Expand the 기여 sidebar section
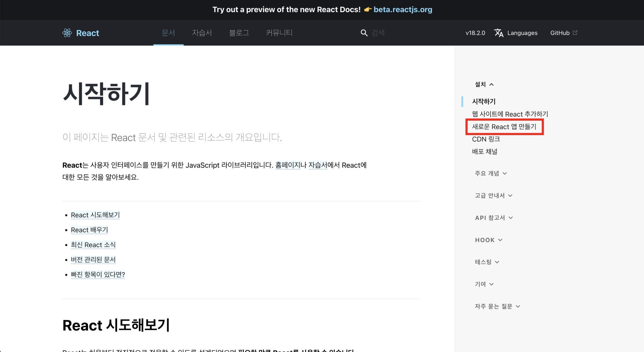The width and height of the screenshot is (644, 352). [x=484, y=284]
